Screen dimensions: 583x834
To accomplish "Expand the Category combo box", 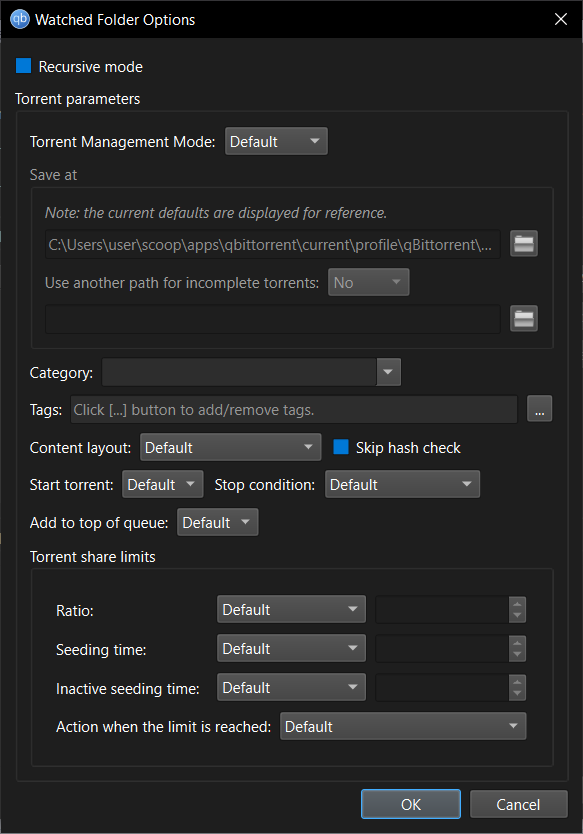I will [388, 372].
